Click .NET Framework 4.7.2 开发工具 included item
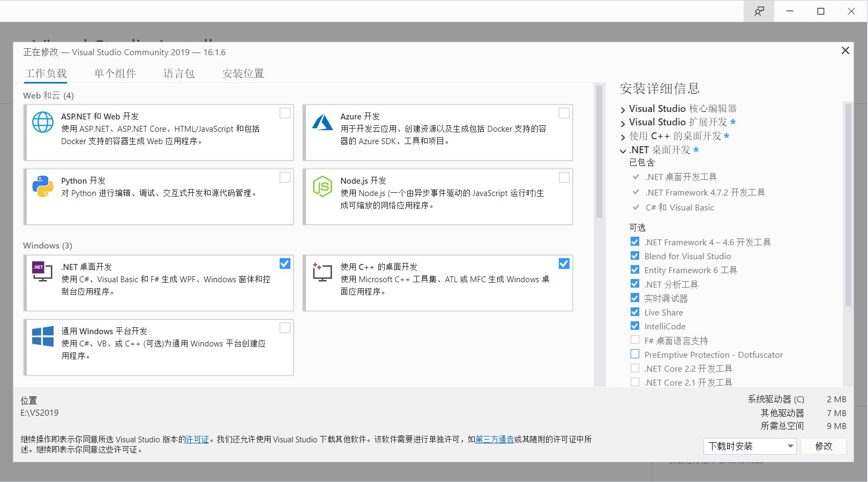The width and height of the screenshot is (868, 482). pyautogui.click(x=705, y=192)
